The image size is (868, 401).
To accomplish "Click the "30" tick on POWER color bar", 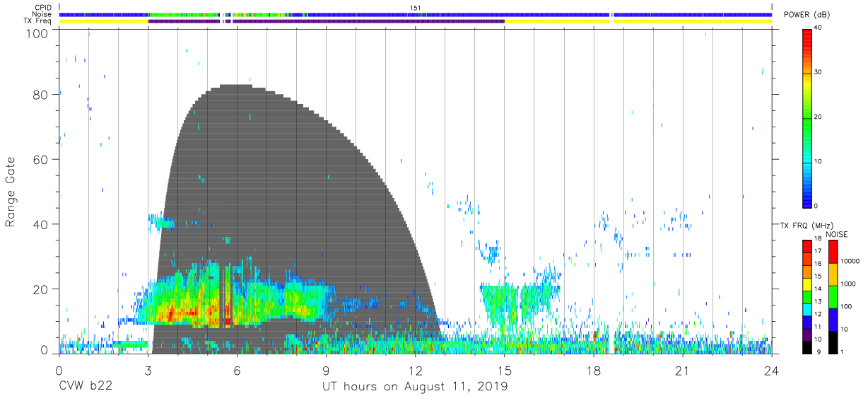I will 819,73.
